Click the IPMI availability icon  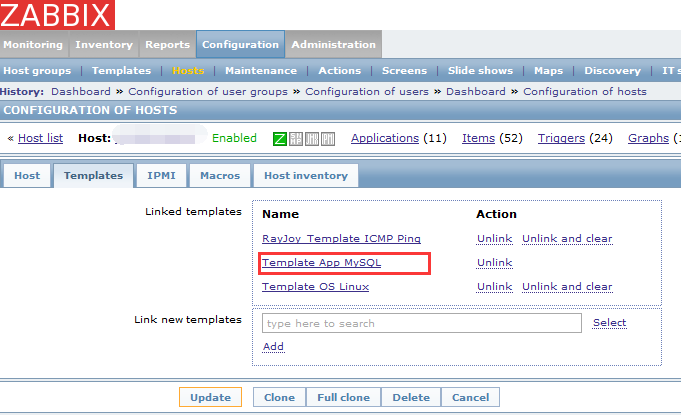(x=327, y=139)
